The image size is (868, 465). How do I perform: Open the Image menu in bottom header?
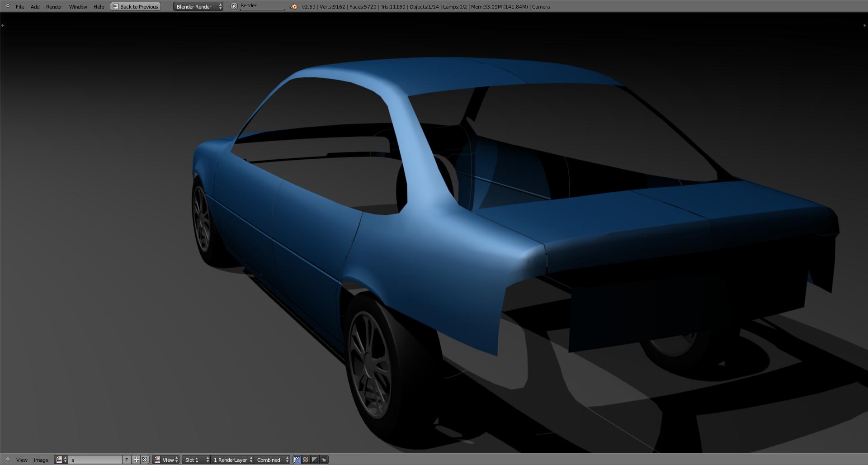[41, 460]
